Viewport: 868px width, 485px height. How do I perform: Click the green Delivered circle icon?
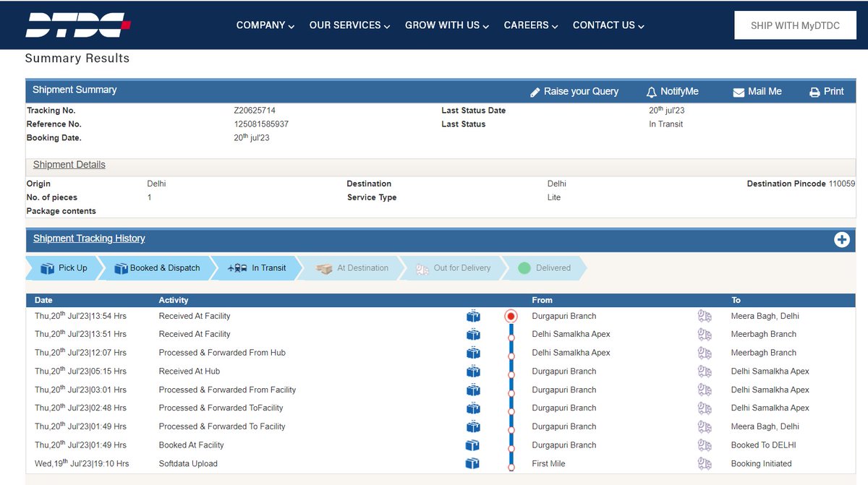pyautogui.click(x=524, y=268)
